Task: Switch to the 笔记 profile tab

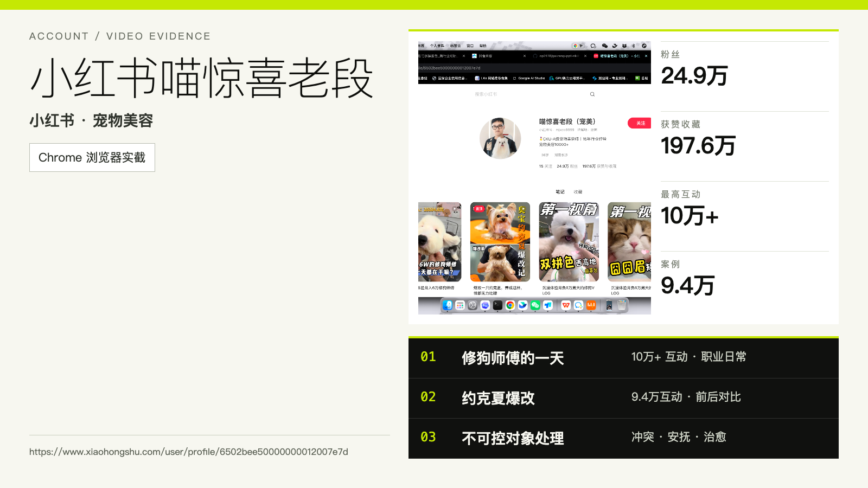Action: coord(560,192)
